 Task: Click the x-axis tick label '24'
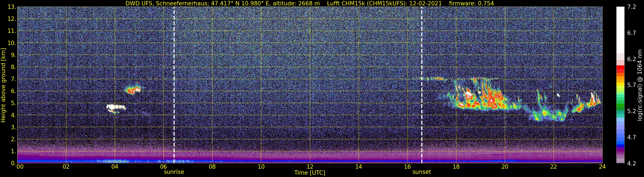point(602,167)
